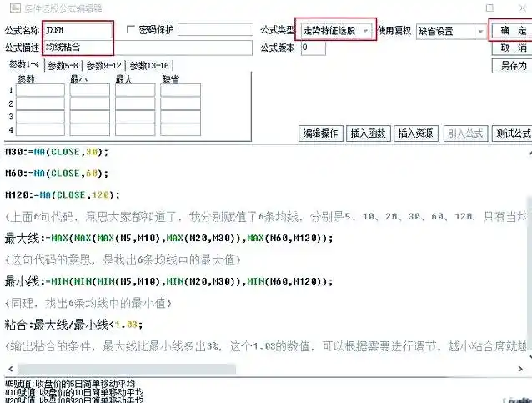This screenshot has height=403, width=532.
Task: Click the row 1 参数 name field
Action: [x=40, y=90]
